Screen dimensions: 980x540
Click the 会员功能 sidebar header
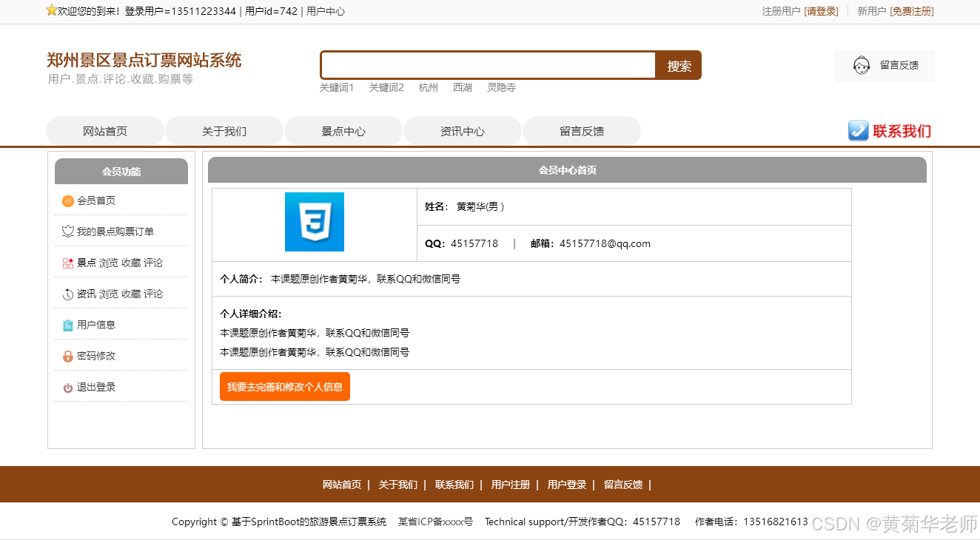click(x=121, y=172)
